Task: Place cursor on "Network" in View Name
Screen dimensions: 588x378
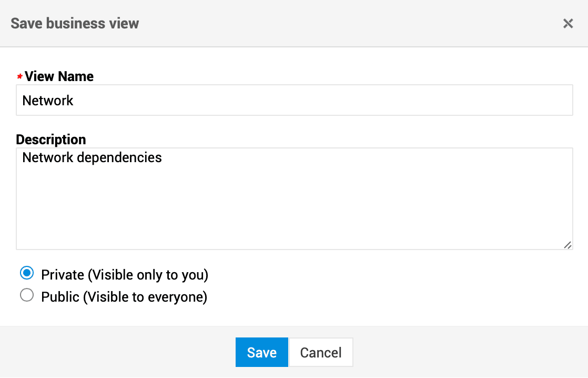Action: pyautogui.click(x=48, y=101)
